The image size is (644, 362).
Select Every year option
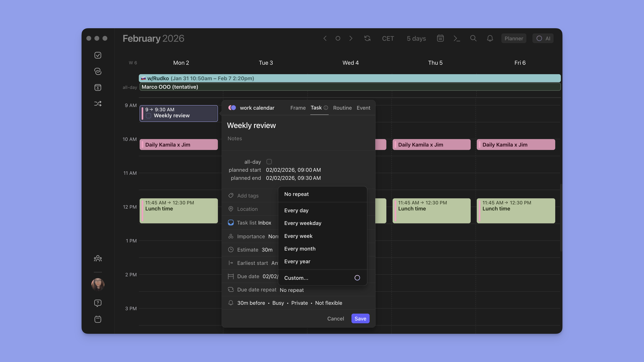[322, 261]
